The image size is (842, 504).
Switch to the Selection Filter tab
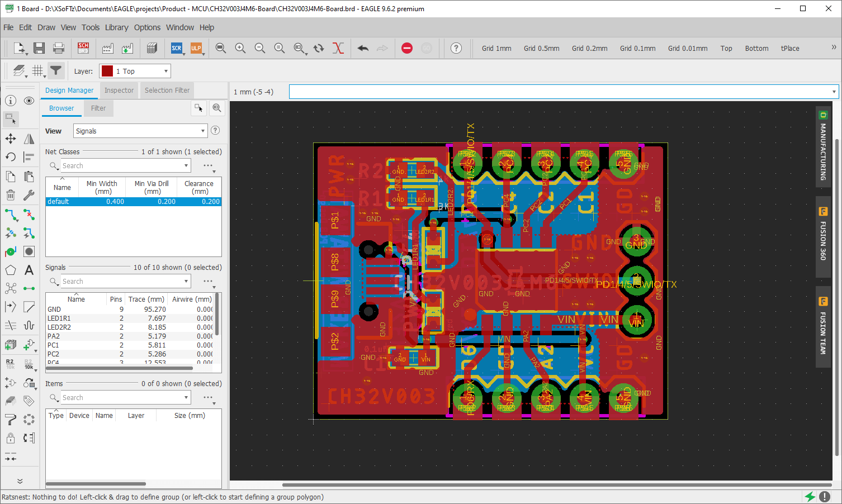click(x=167, y=90)
